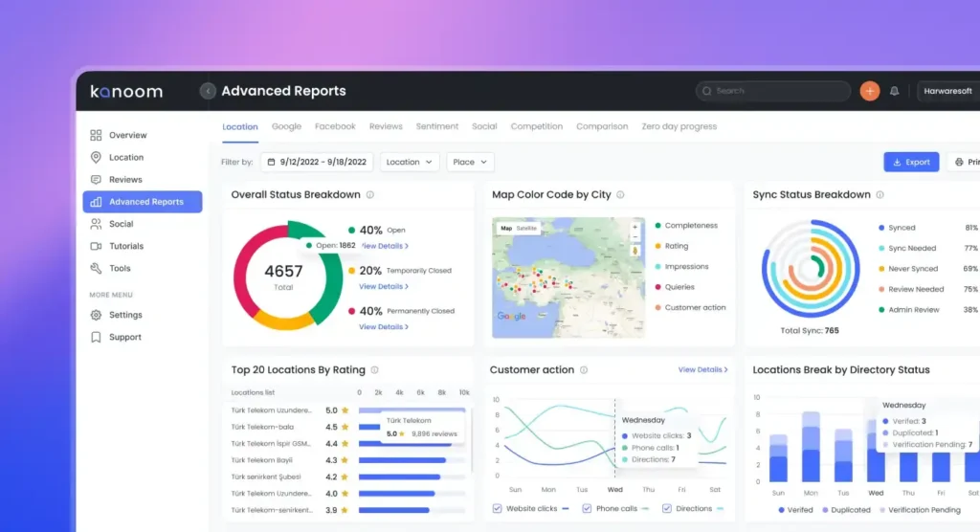
Task: Click the Export button
Action: [x=910, y=163]
